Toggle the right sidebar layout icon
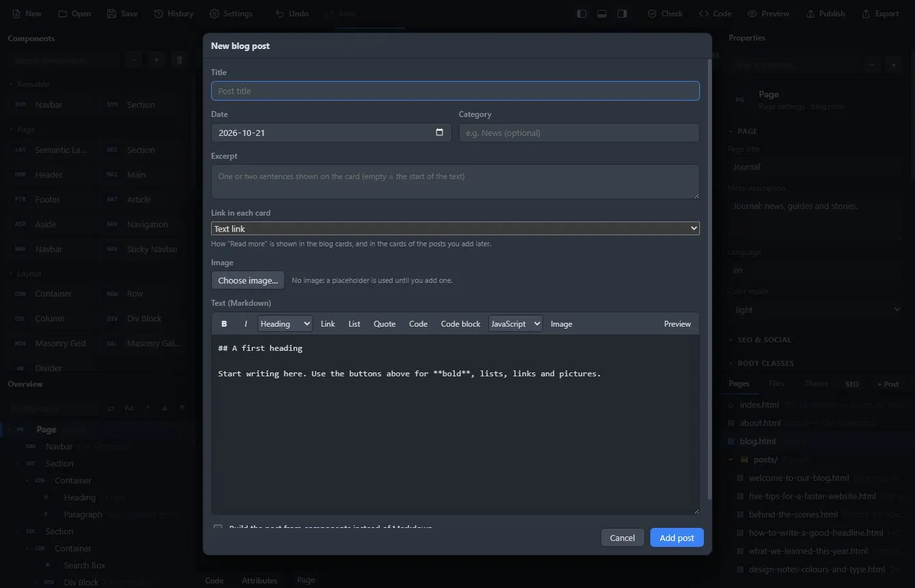The height and width of the screenshot is (588, 915). point(622,14)
